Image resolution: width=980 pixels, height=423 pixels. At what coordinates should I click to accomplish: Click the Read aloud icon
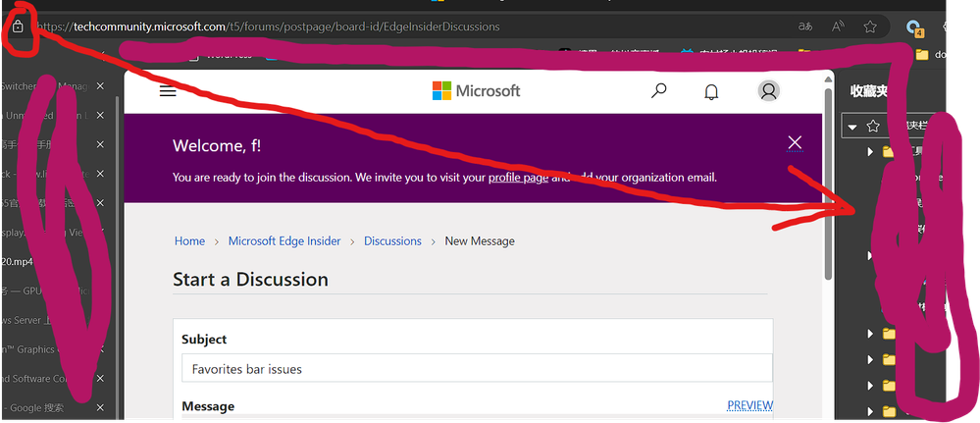838,26
